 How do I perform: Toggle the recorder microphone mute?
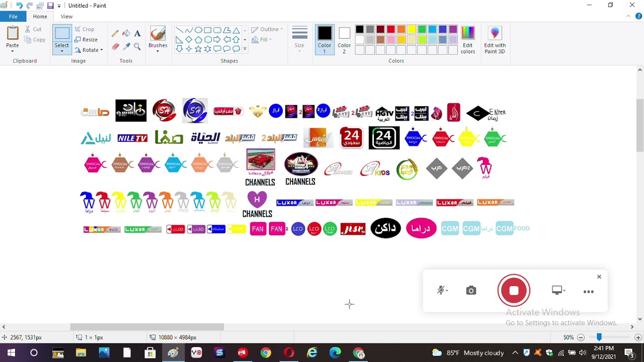click(x=441, y=291)
